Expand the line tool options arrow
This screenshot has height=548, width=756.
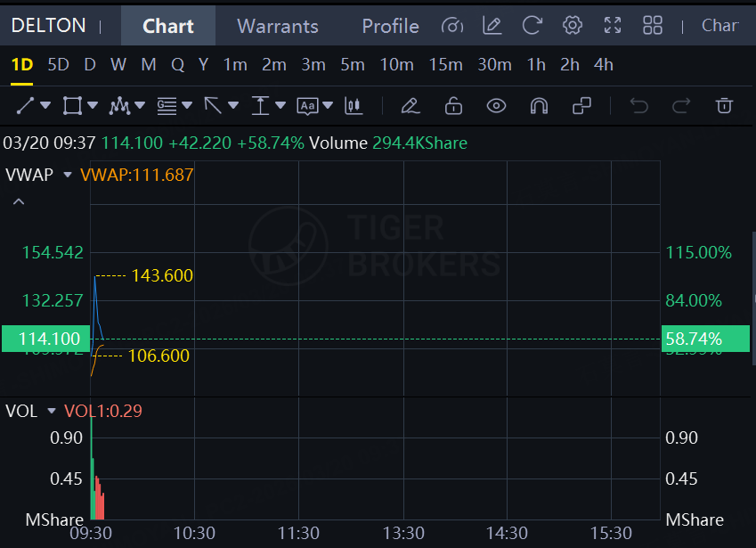point(45,106)
